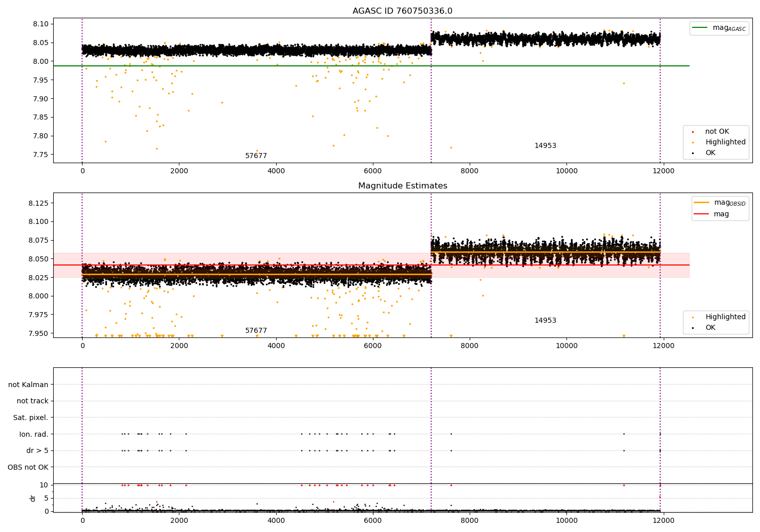Click the "8.125" y-axis tick label
Image resolution: width=760 pixels, height=532 pixels.
(x=39, y=203)
